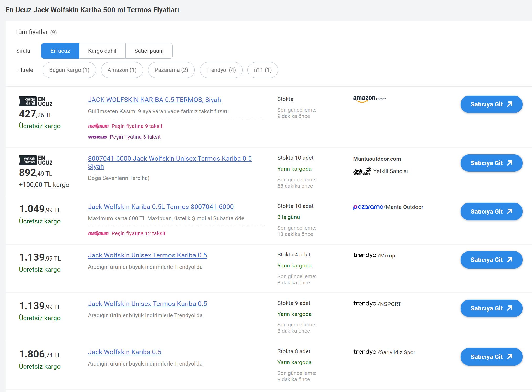Click the WORLD card logo beside 6 taksit

point(97,137)
